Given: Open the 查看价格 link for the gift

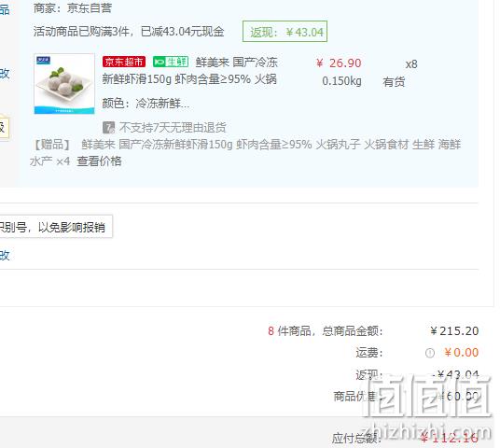Looking at the screenshot, I should [x=99, y=161].
